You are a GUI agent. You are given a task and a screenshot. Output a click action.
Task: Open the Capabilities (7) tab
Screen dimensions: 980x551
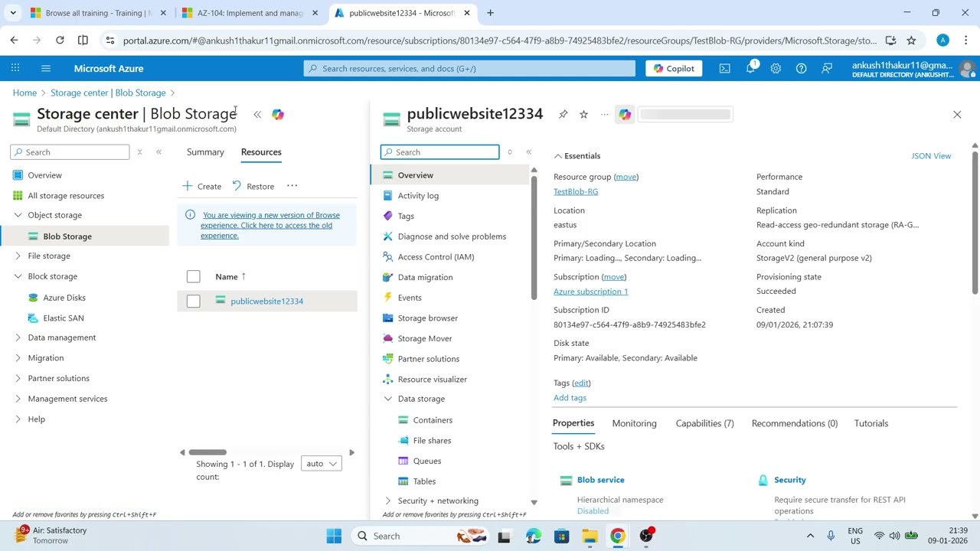point(704,423)
